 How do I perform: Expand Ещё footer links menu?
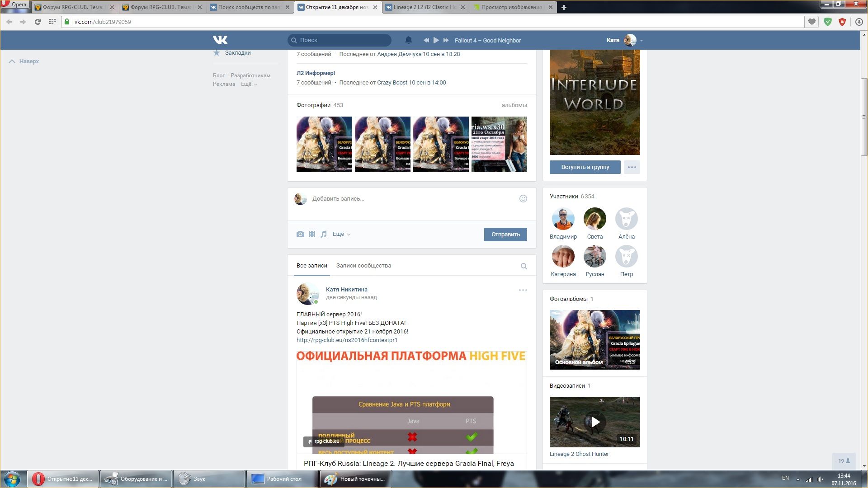pyautogui.click(x=249, y=84)
